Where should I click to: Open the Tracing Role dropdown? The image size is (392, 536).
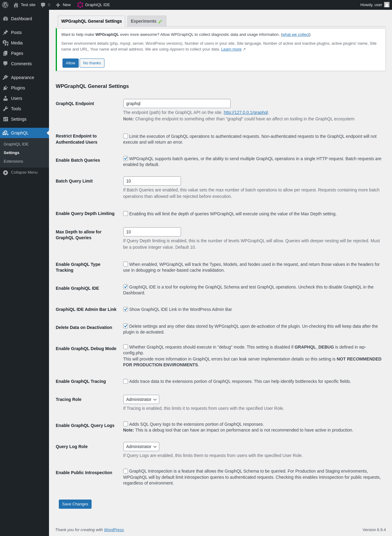point(141,399)
